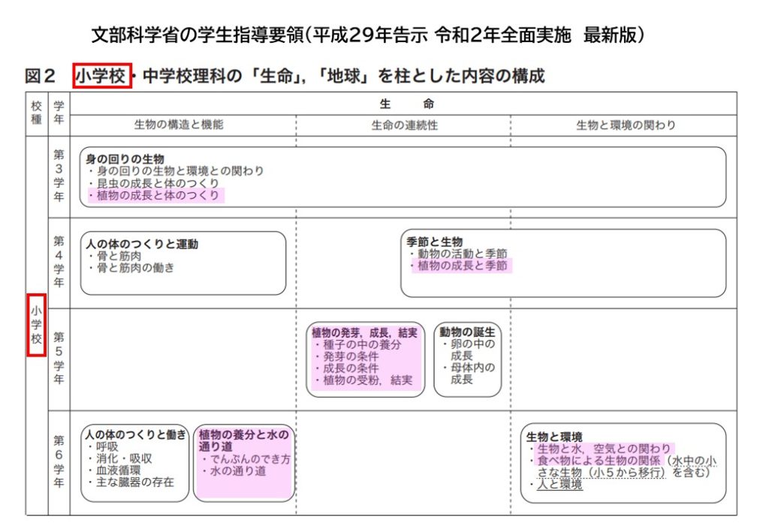
Task: Select the 生物の構造と機能 column header
Action: click(179, 125)
